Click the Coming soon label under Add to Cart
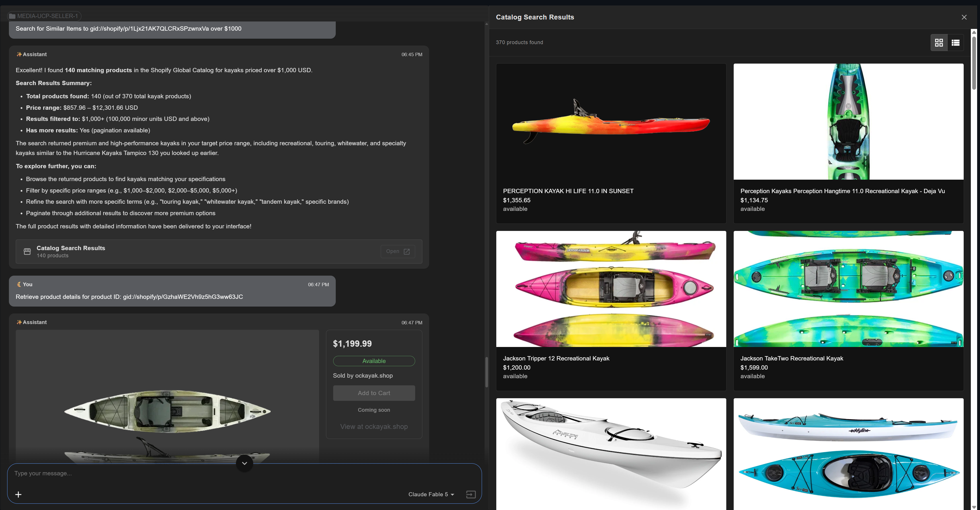The image size is (980, 510). tap(374, 410)
